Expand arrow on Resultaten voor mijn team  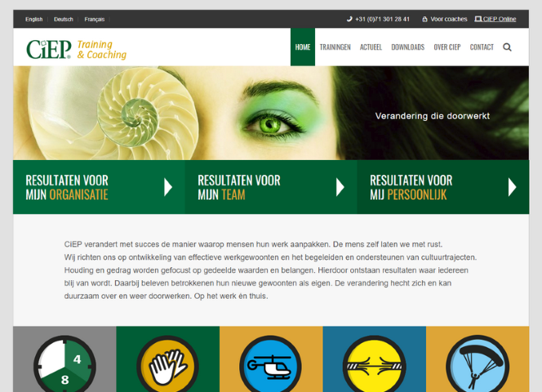[340, 187]
